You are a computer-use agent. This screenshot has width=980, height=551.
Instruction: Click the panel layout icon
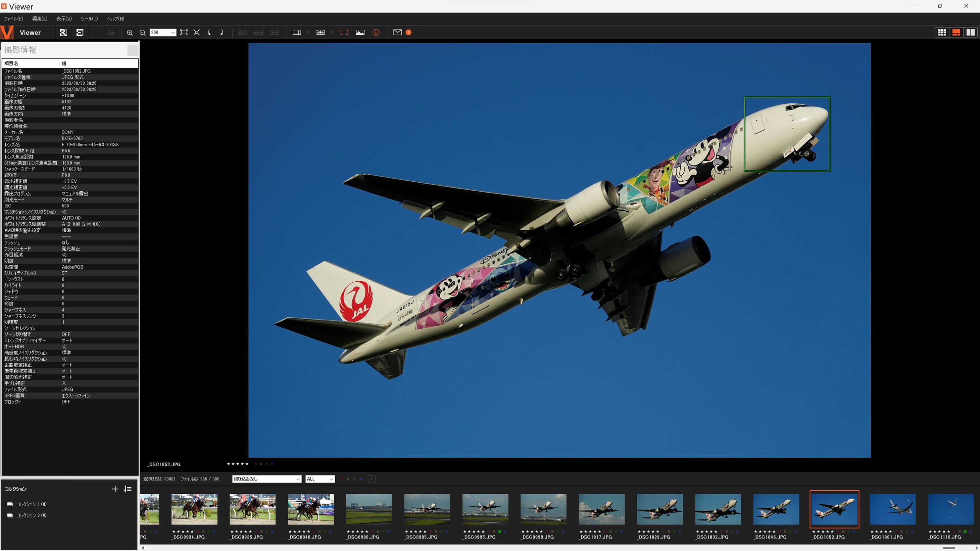click(297, 32)
